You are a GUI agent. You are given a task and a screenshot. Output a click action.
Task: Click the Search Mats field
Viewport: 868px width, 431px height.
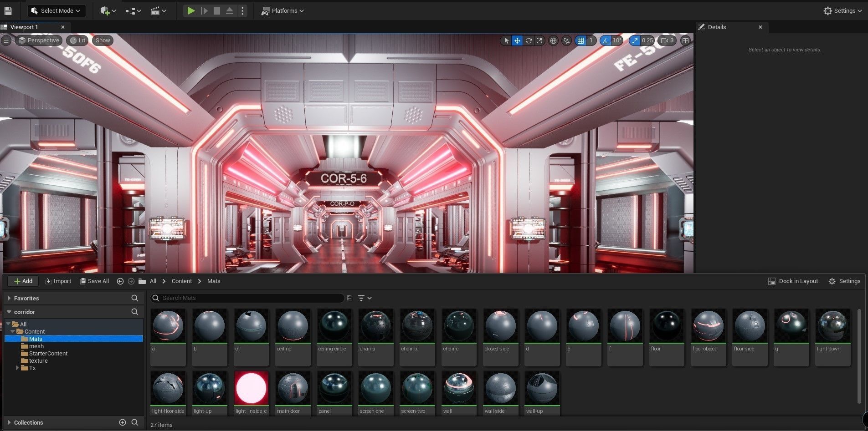click(247, 298)
